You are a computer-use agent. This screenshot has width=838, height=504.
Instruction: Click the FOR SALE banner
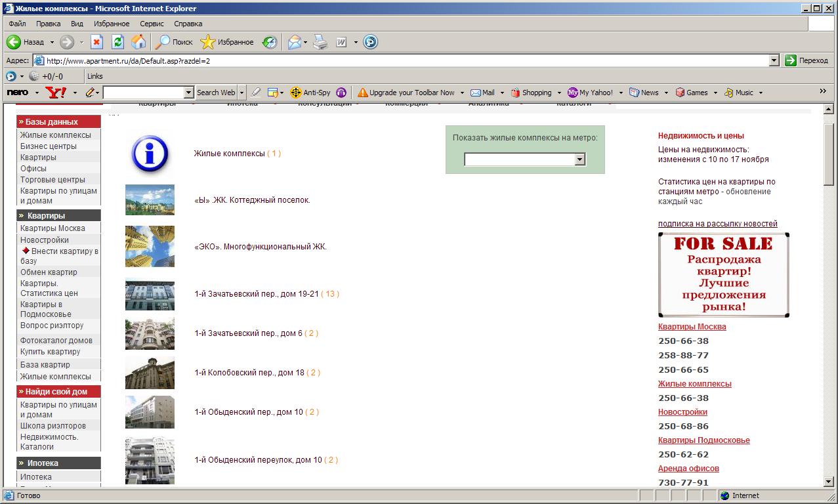[724, 275]
